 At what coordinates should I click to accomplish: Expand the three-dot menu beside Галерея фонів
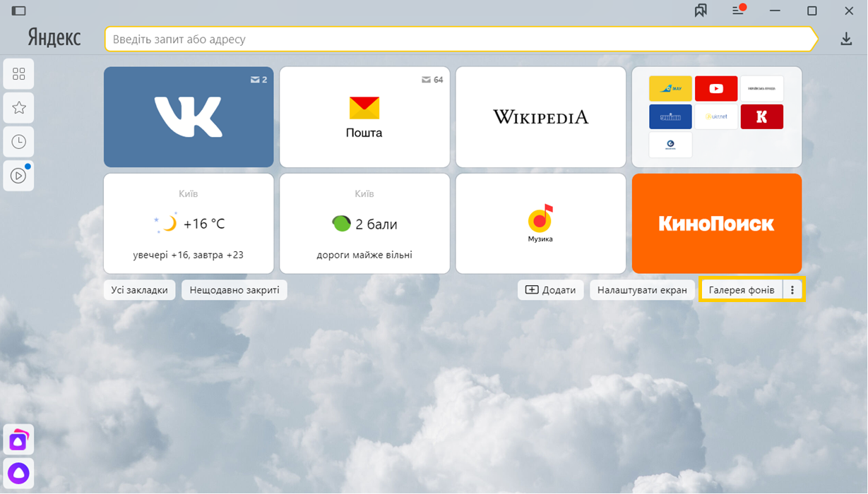click(792, 290)
